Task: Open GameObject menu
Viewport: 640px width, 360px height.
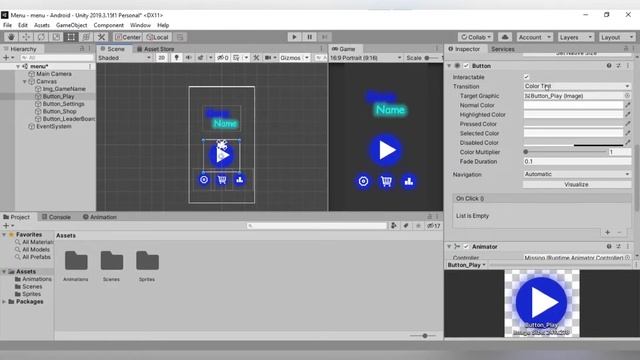Action: [71, 25]
